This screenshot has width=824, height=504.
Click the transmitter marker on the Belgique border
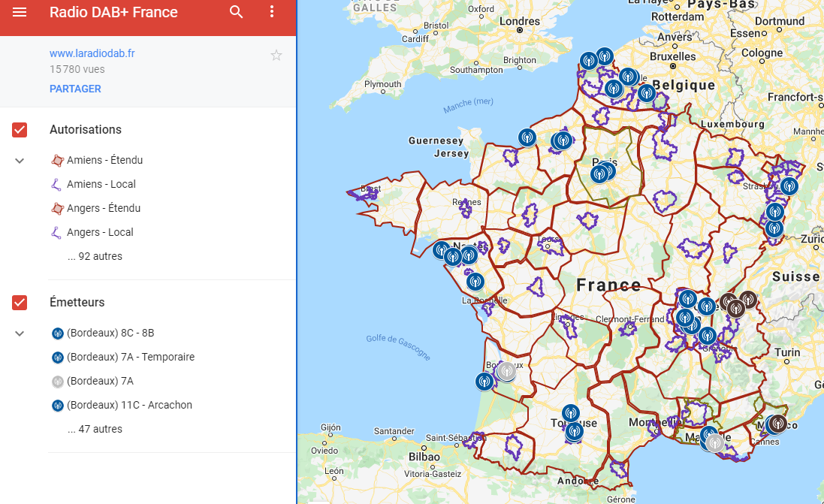[647, 93]
